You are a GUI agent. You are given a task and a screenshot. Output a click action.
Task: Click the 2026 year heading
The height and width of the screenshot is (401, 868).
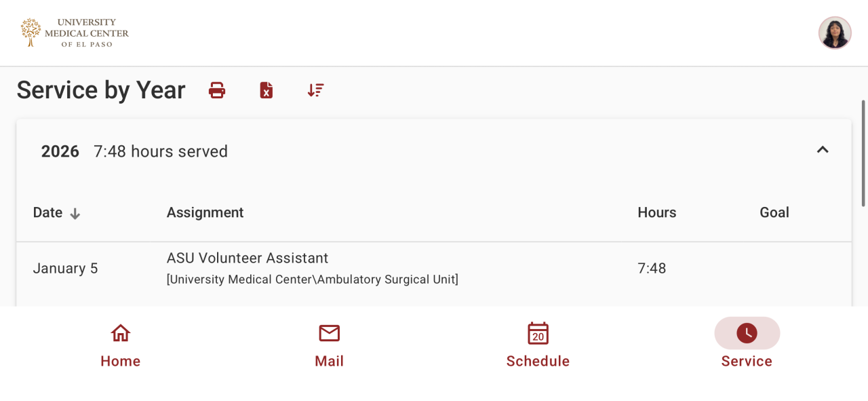point(60,151)
